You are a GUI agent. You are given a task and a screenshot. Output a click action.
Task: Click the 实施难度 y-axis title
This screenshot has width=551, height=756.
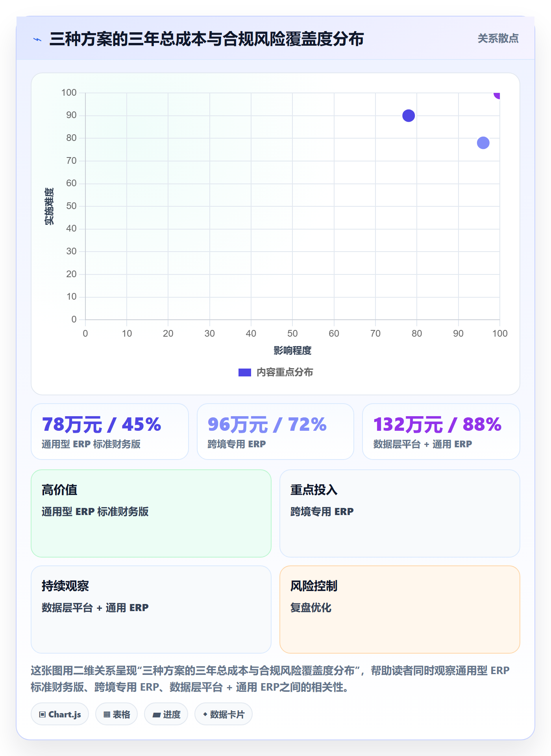click(x=49, y=206)
